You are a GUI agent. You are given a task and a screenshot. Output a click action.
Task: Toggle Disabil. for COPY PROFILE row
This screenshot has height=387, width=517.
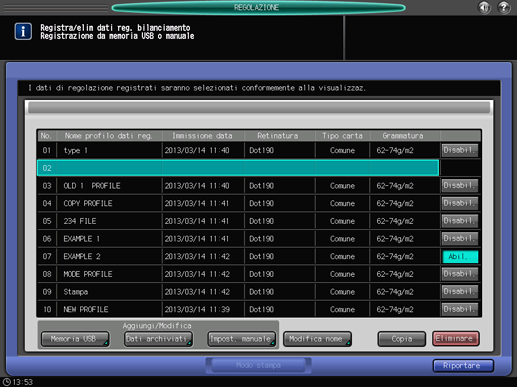click(x=460, y=203)
